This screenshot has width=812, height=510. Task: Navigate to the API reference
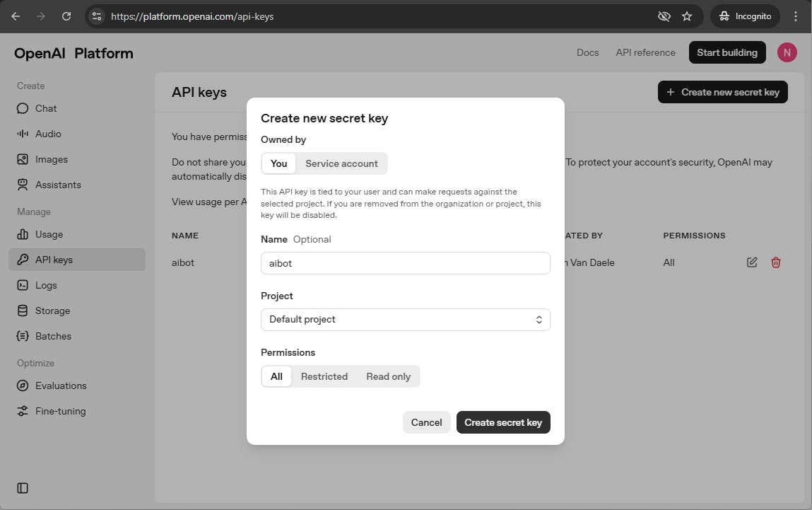pos(645,52)
